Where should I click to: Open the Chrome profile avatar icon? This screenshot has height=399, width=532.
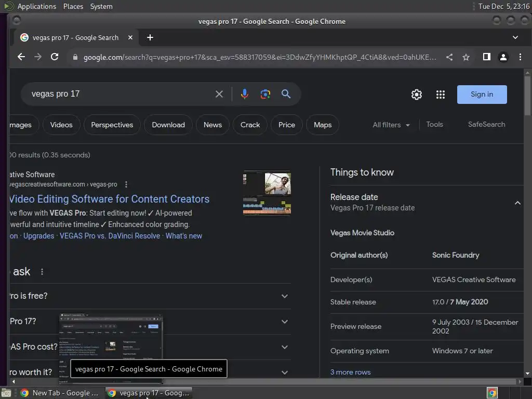[x=503, y=57]
